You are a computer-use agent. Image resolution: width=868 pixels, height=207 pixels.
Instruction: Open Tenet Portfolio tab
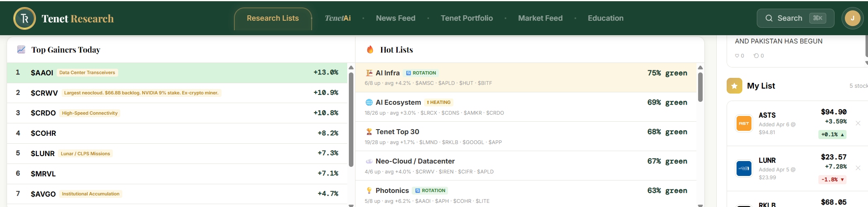tap(467, 18)
